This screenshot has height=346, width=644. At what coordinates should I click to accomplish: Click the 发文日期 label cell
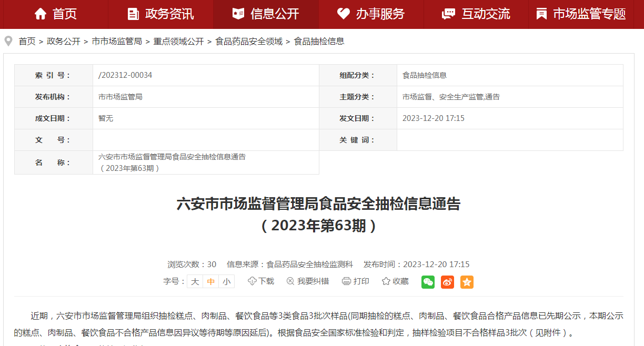point(358,118)
